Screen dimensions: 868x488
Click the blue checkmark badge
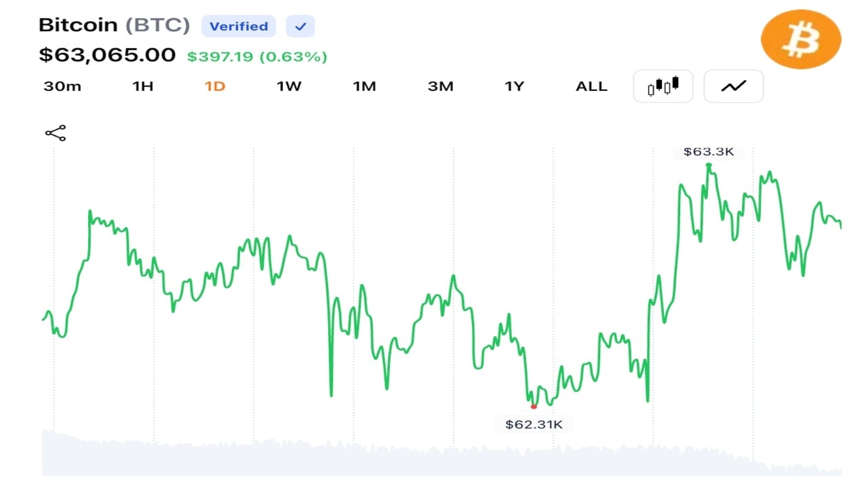pyautogui.click(x=300, y=26)
